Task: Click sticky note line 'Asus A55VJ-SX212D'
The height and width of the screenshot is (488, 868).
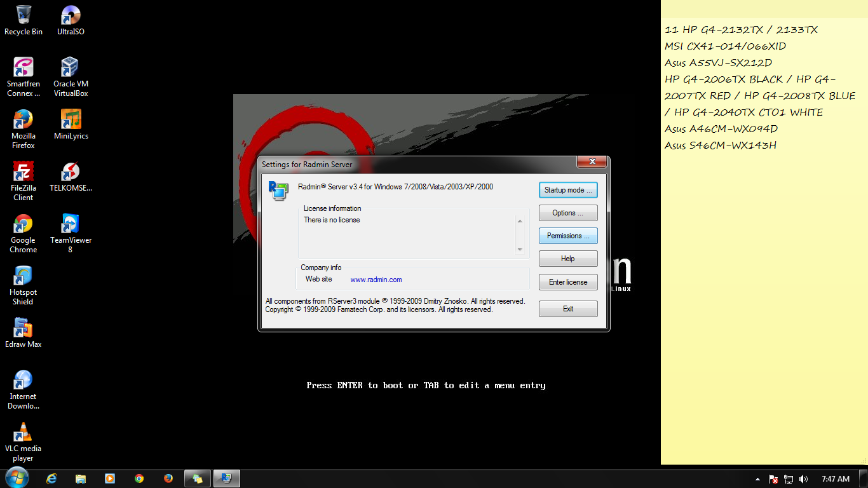Action: (718, 63)
